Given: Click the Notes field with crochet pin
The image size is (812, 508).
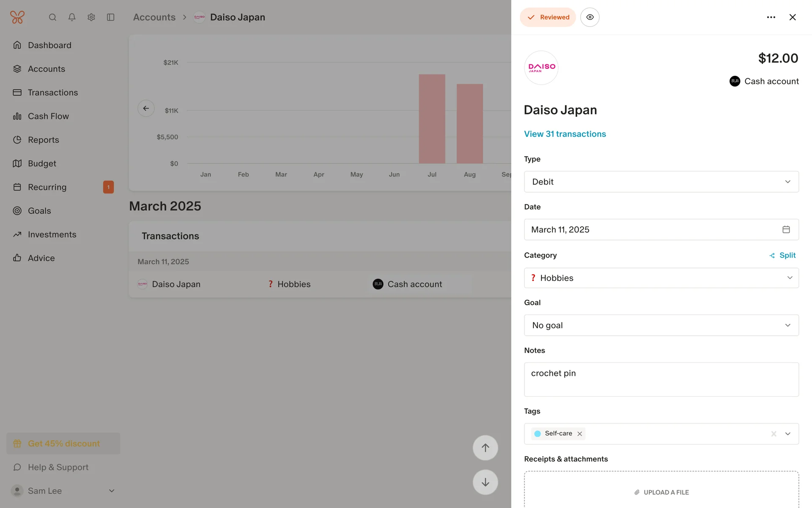Looking at the screenshot, I should pyautogui.click(x=661, y=379).
